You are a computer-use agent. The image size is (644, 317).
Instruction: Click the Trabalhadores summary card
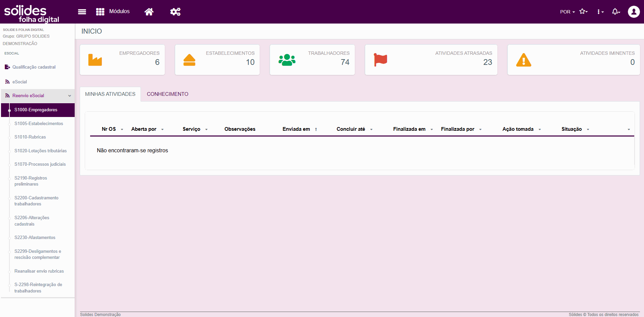pos(312,60)
